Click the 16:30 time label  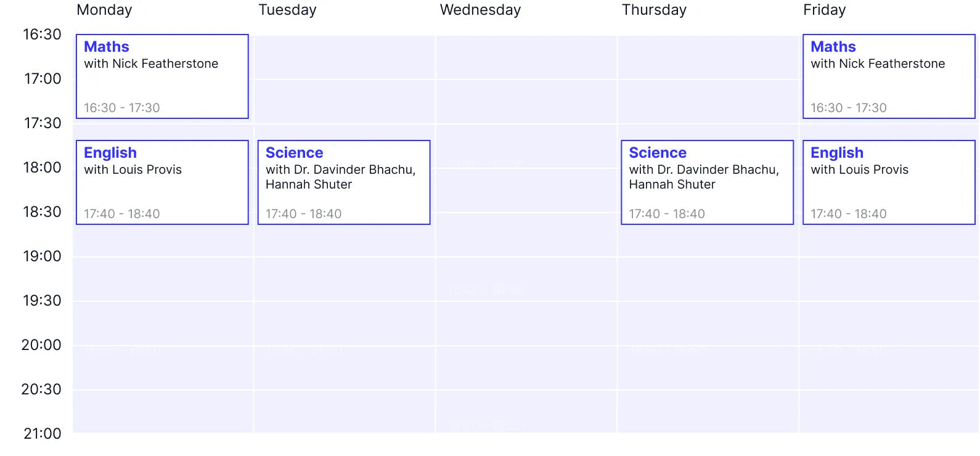point(43,35)
